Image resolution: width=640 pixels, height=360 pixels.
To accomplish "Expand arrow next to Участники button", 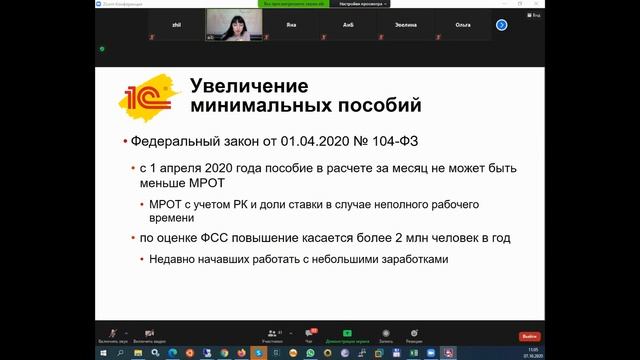I will pos(291,333).
